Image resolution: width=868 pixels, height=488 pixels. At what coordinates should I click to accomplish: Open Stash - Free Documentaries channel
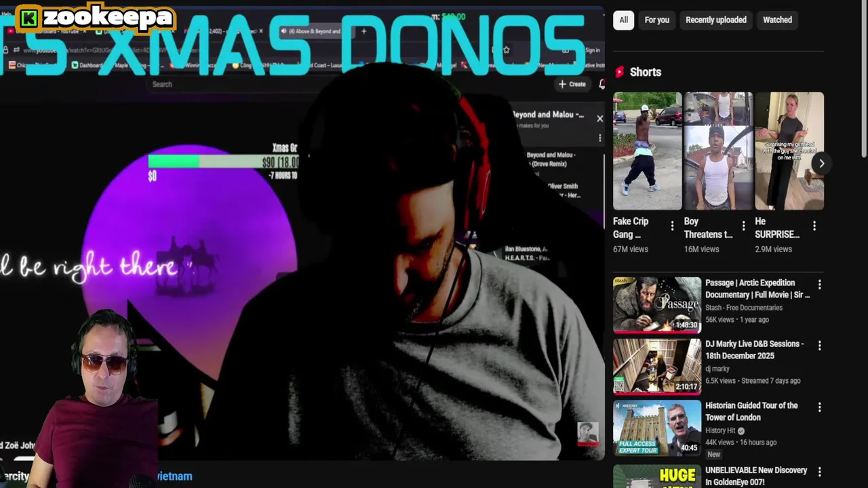[744, 308]
